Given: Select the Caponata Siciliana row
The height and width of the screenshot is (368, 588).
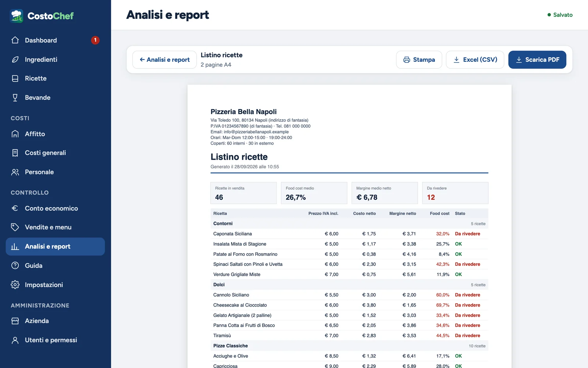Looking at the screenshot, I should 349,234.
